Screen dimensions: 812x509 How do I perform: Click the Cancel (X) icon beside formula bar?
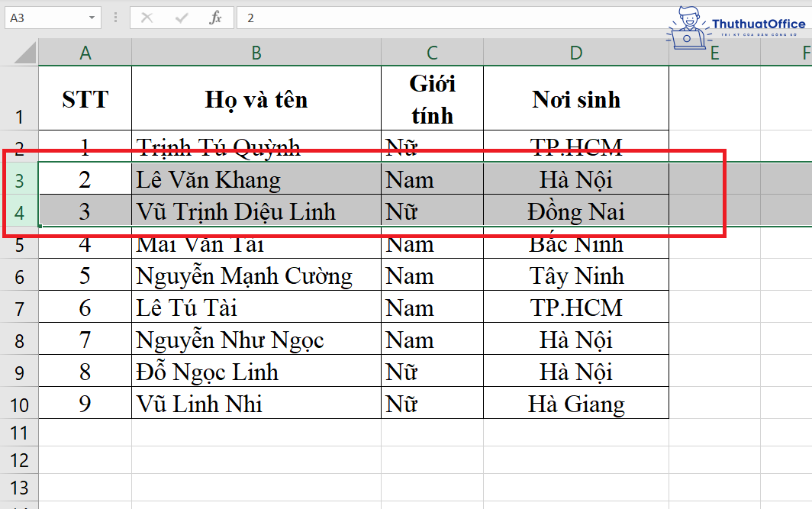pyautogui.click(x=147, y=18)
